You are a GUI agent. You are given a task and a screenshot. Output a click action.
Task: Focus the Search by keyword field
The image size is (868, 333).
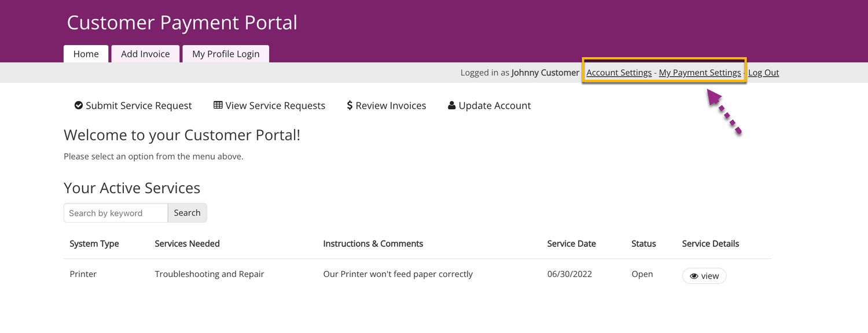pyautogui.click(x=116, y=213)
